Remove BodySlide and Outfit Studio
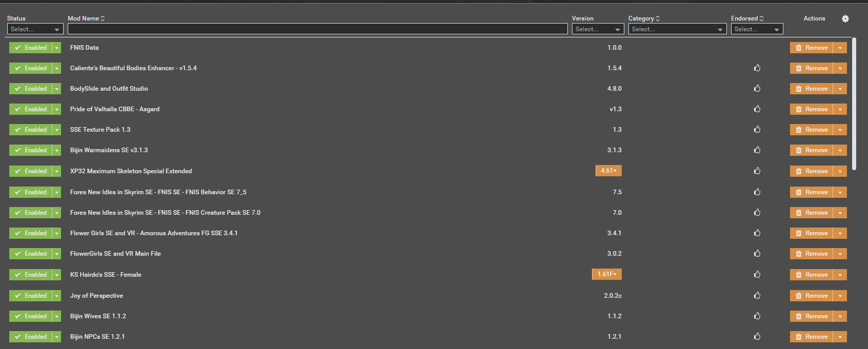Image resolution: width=868 pixels, height=349 pixels. coord(811,89)
